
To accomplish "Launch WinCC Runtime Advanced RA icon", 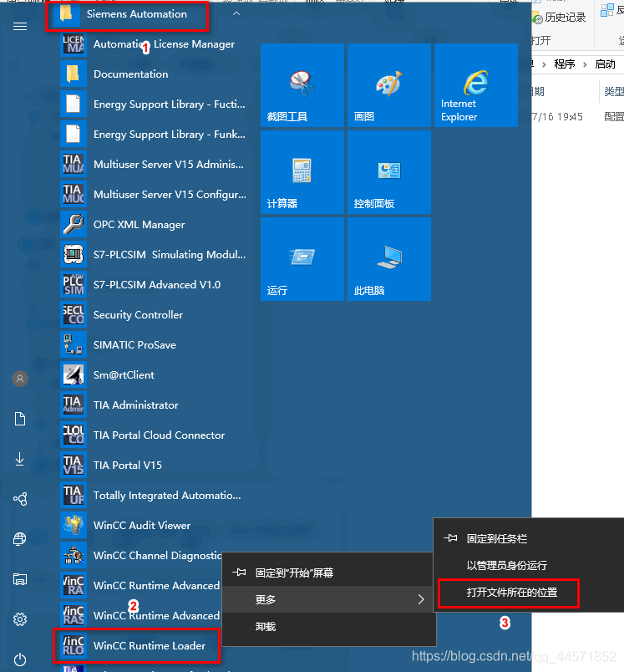I will click(x=74, y=585).
